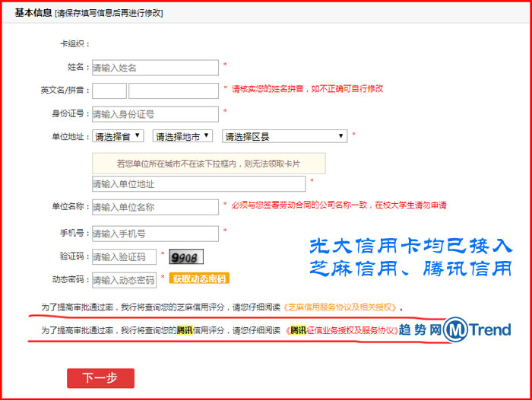Click the 请核实您的姓名拼音 red hint text
532x401 pixels.
tap(307, 89)
